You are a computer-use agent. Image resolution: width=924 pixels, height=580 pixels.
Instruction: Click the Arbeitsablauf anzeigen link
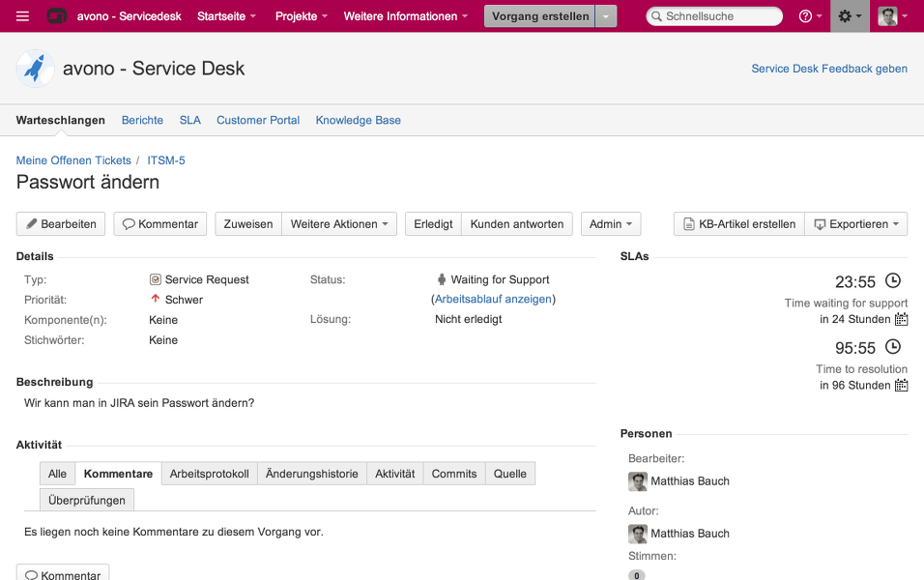tap(493, 300)
